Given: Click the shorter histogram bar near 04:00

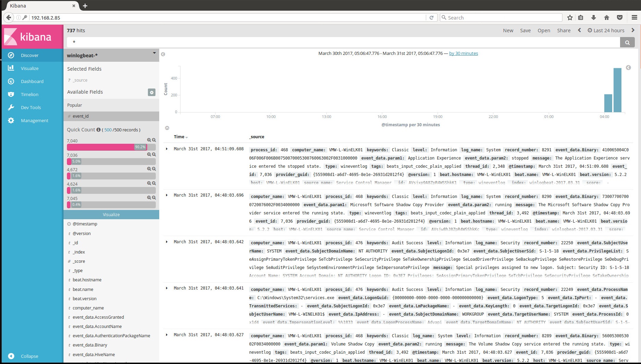Looking at the screenshot, I should [x=608, y=103].
